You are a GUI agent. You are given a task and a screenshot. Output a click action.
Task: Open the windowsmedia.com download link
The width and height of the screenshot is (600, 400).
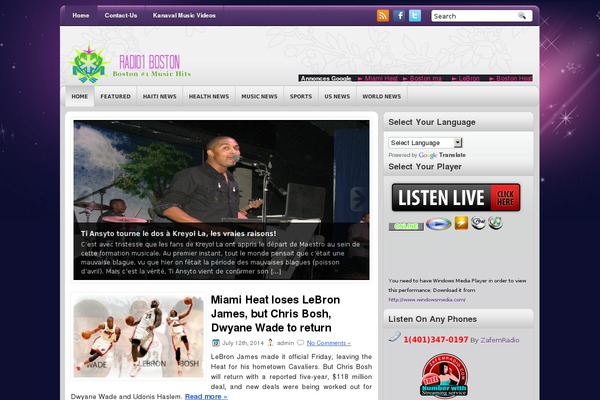[427, 300]
